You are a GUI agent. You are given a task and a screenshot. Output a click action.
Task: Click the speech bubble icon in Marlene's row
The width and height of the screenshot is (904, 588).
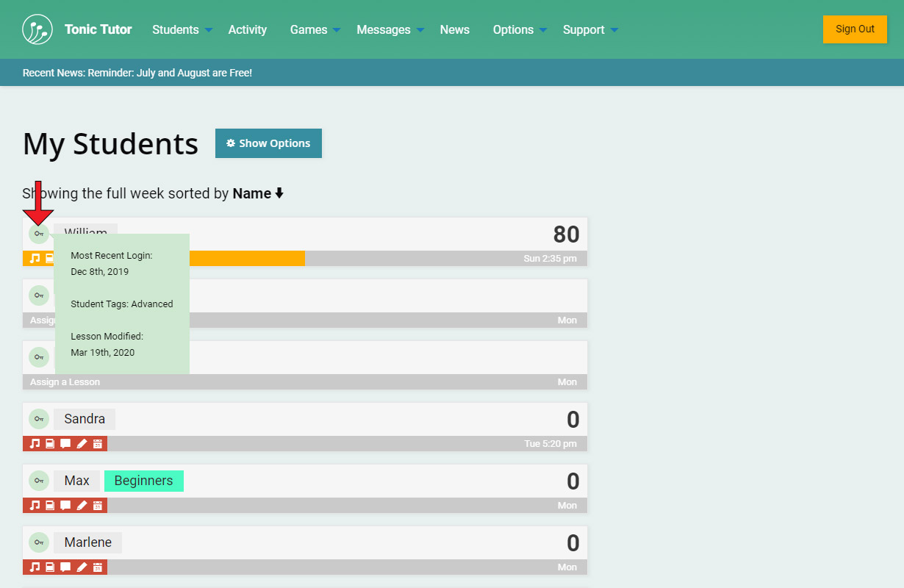[65, 567]
